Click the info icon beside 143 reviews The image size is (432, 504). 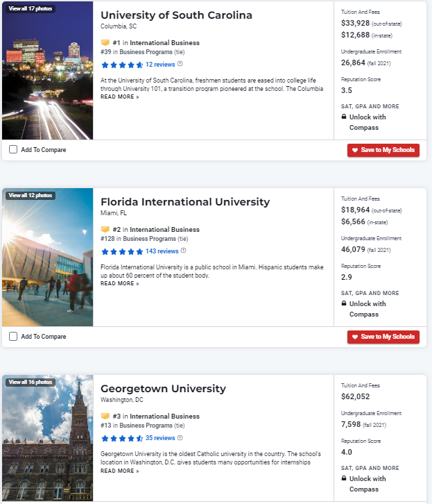pos(183,251)
